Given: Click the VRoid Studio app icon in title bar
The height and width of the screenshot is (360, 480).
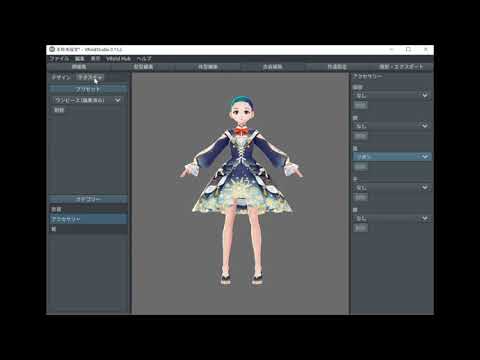Looking at the screenshot, I should 52,49.
